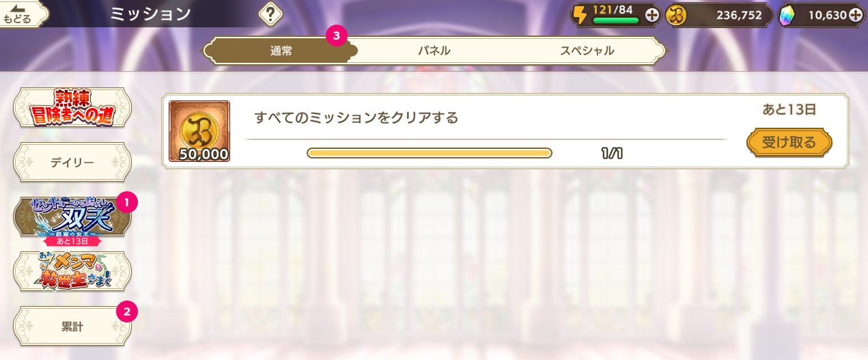Tap the すべてのミッションをクリアする mission text
This screenshot has height=360, width=868.
pos(356,117)
